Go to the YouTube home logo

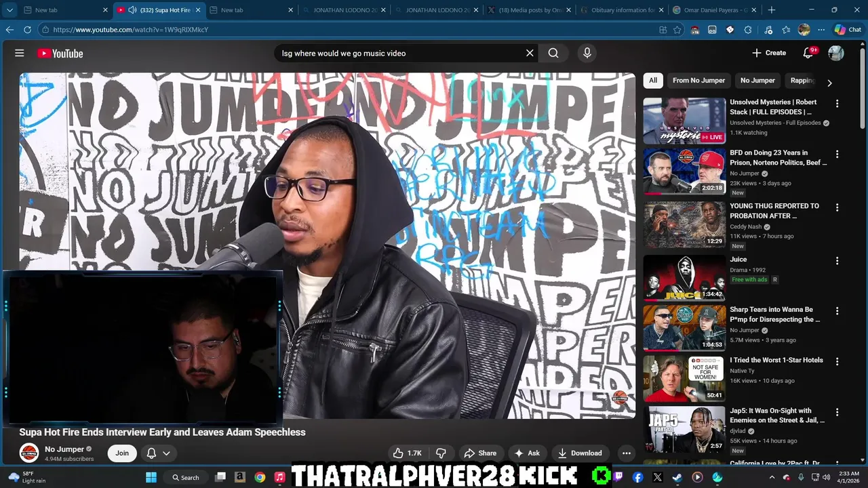click(60, 54)
